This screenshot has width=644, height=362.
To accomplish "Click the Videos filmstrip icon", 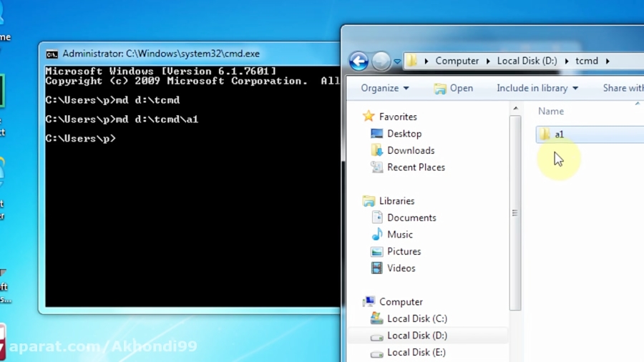I will [x=376, y=268].
